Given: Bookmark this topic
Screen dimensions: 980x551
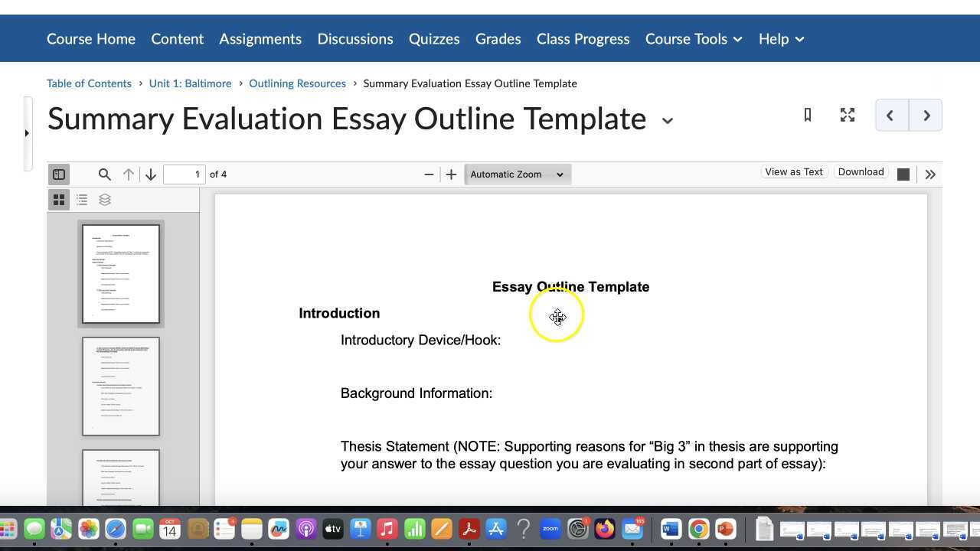Looking at the screenshot, I should coord(807,115).
